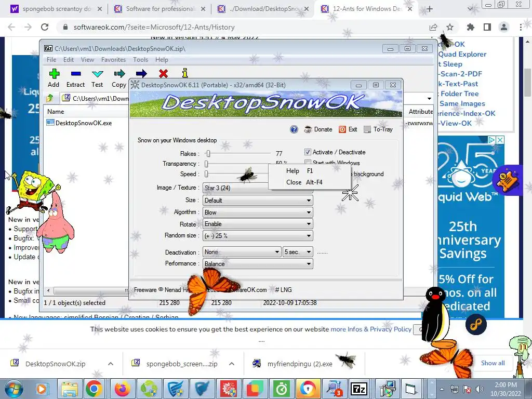Switch to spongebob screentoy tab
Viewport: 532px width, 399px height.
click(56, 9)
